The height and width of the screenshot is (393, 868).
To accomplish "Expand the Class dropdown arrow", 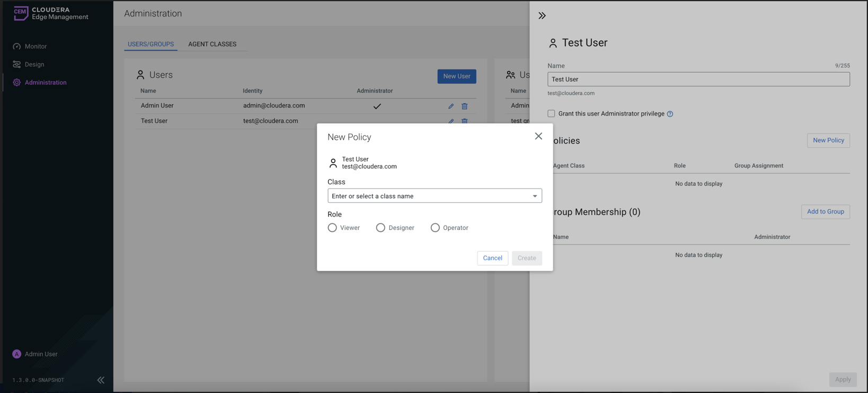I will (x=535, y=196).
